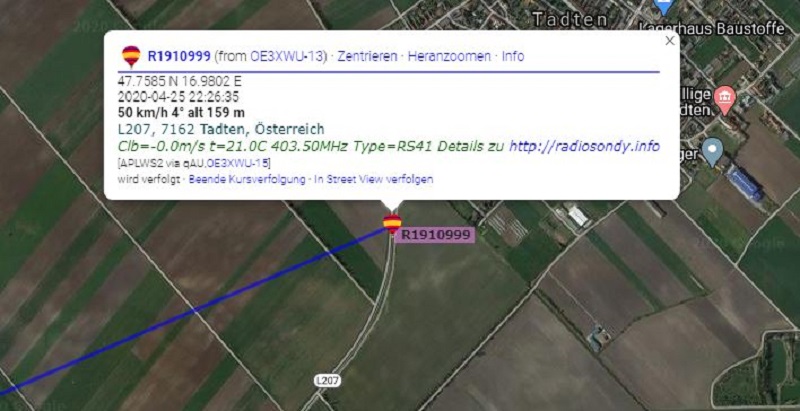This screenshot has width=800, height=411.
Task: Click Zentrieren to center the map
Action: tap(367, 56)
